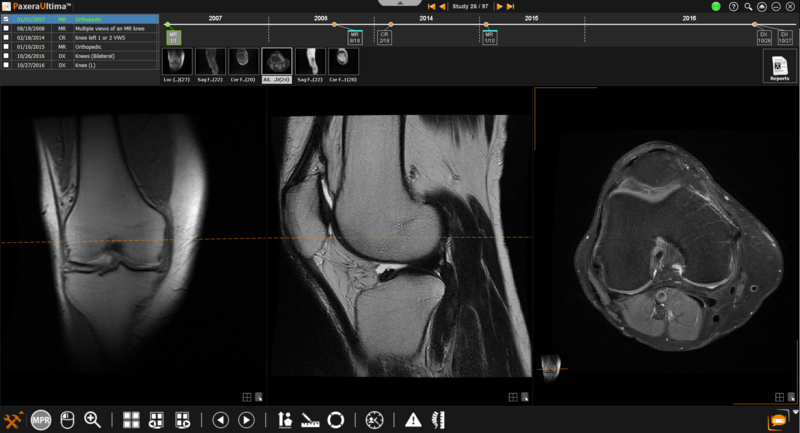This screenshot has height=433, width=800.
Task: Open the help question mark icon
Action: 734,6
